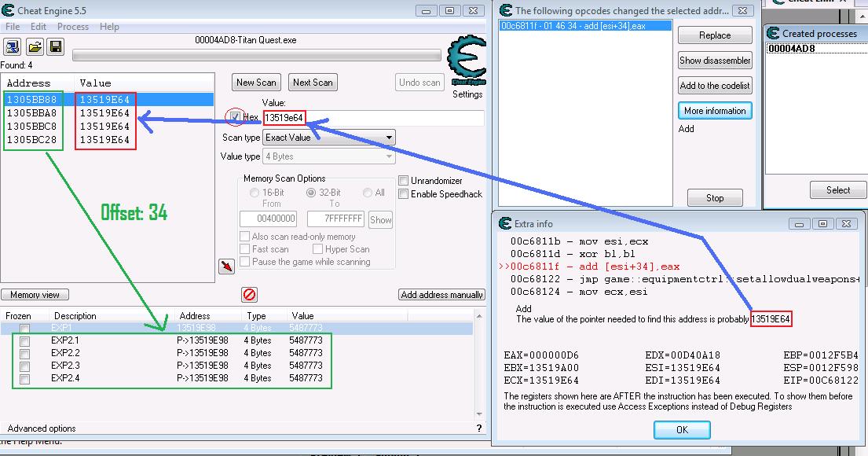Viewport: 868px width, 456px height.
Task: Enable the Unrandomizer checkbox
Action: tap(404, 181)
